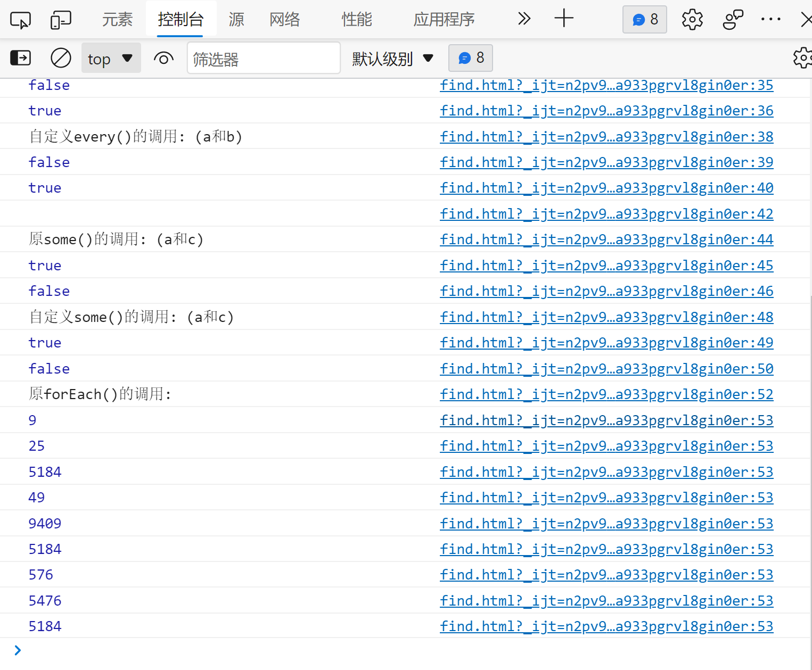This screenshot has width=812, height=670.
Task: Open the console settings gear on filter bar
Action: [802, 58]
